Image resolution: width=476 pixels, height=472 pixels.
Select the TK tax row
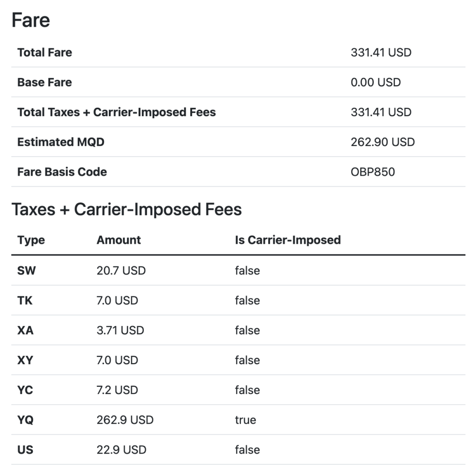(238, 301)
